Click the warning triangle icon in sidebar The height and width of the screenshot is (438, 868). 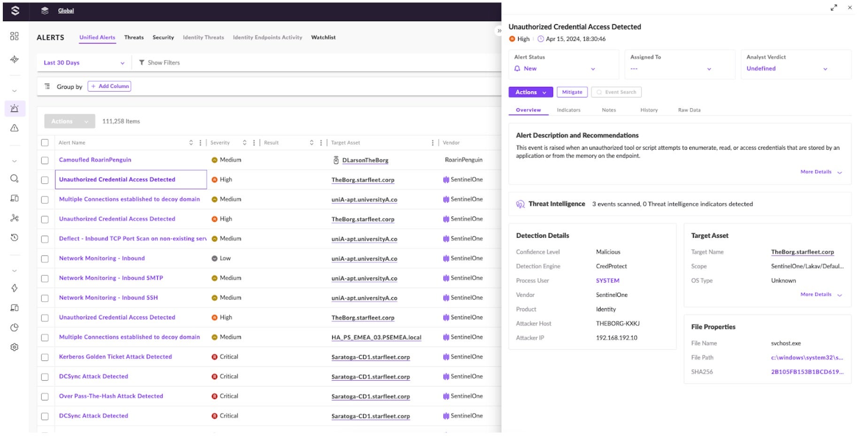click(15, 128)
